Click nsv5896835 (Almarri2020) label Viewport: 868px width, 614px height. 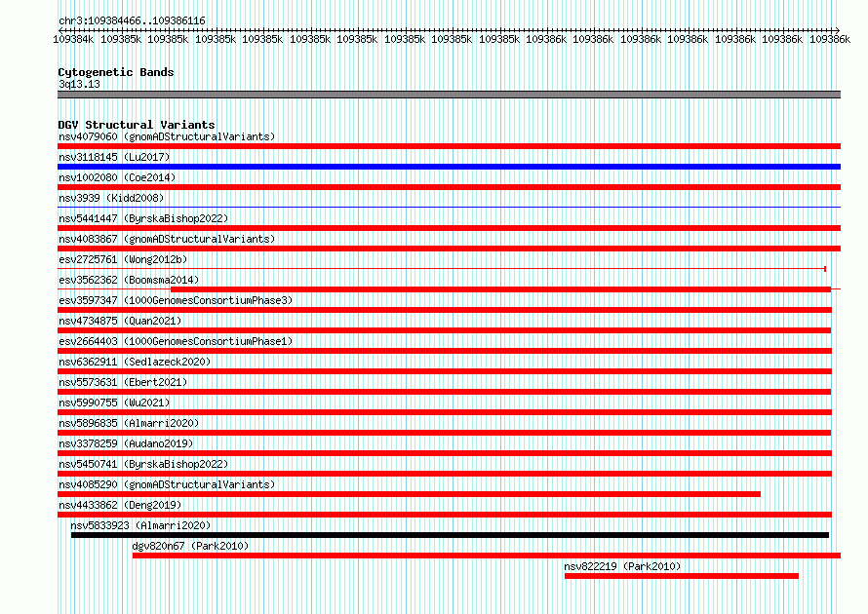(x=129, y=423)
